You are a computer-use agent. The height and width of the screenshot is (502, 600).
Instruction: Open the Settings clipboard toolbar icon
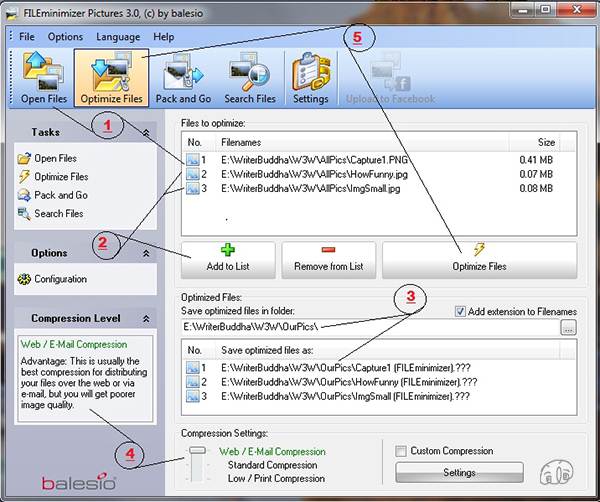[311, 78]
